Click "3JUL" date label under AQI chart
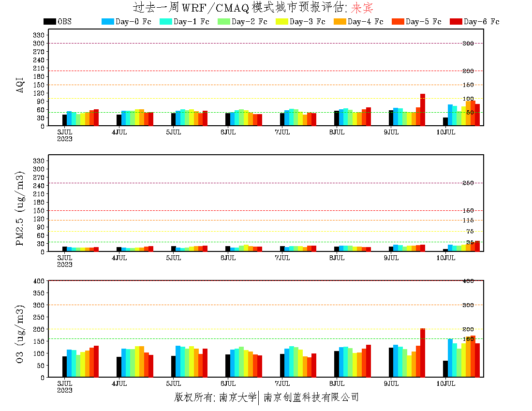The width and height of the screenshot is (532, 411). [64, 132]
